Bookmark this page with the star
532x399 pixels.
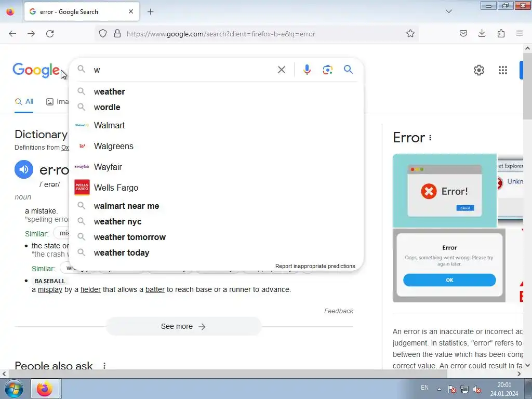pyautogui.click(x=410, y=34)
